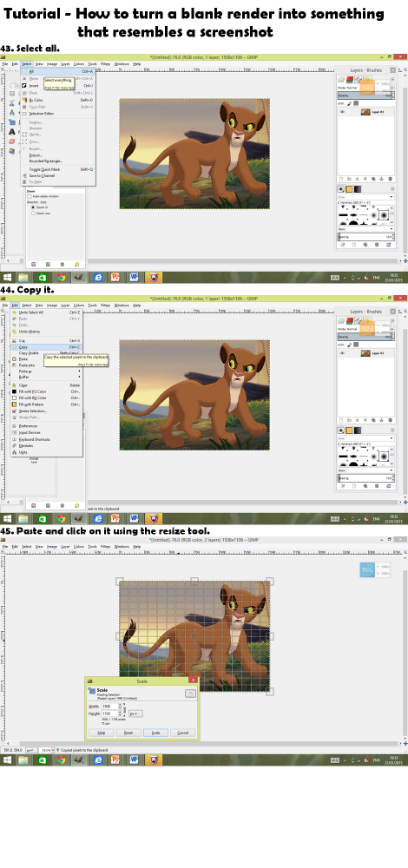Toggle lock pixels in step 43 Layers panel
Image resolution: width=408 pixels, height=868 pixels.
click(x=351, y=103)
